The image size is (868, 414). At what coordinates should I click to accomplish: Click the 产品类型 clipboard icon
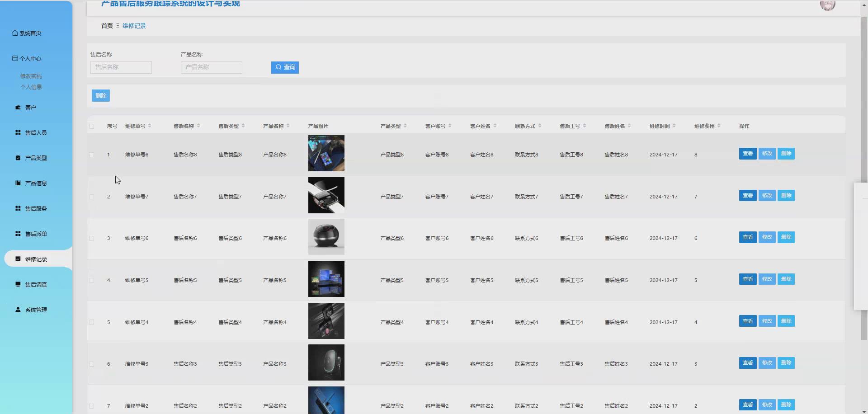click(18, 158)
